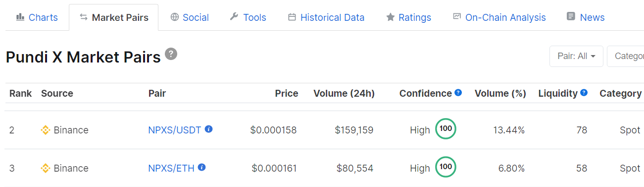
Task: Click the rank number 2
Action: point(12,130)
